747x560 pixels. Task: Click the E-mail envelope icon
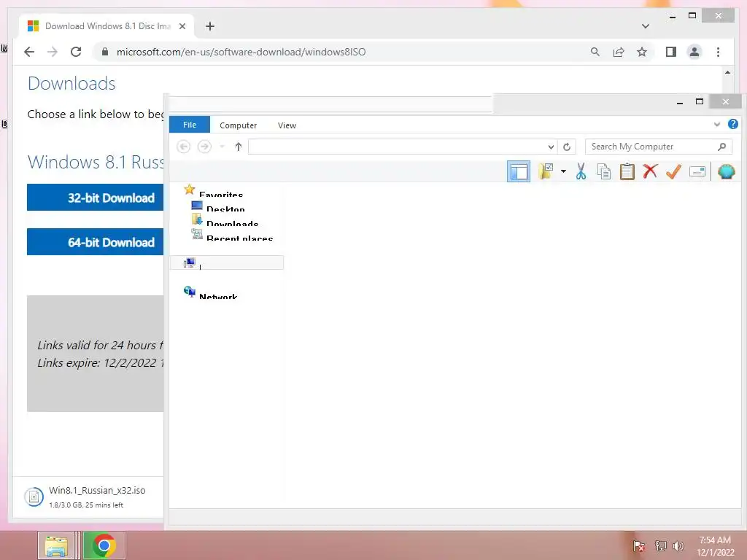coord(697,171)
